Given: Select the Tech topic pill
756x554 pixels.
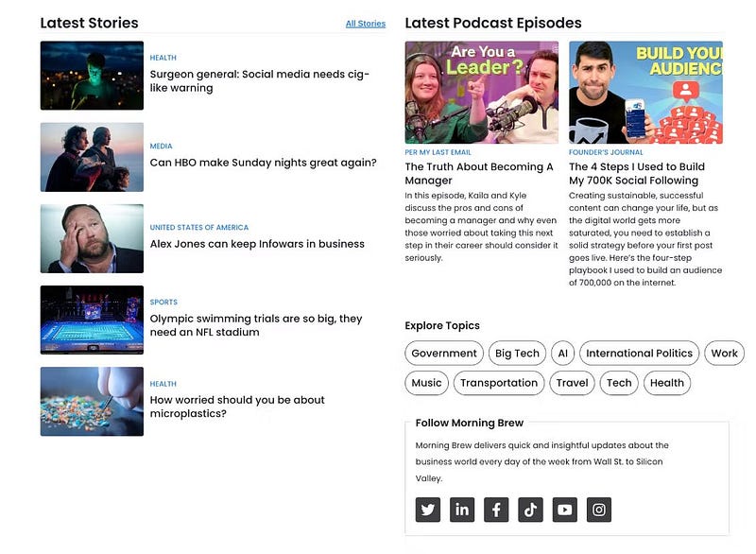Looking at the screenshot, I should [x=619, y=383].
